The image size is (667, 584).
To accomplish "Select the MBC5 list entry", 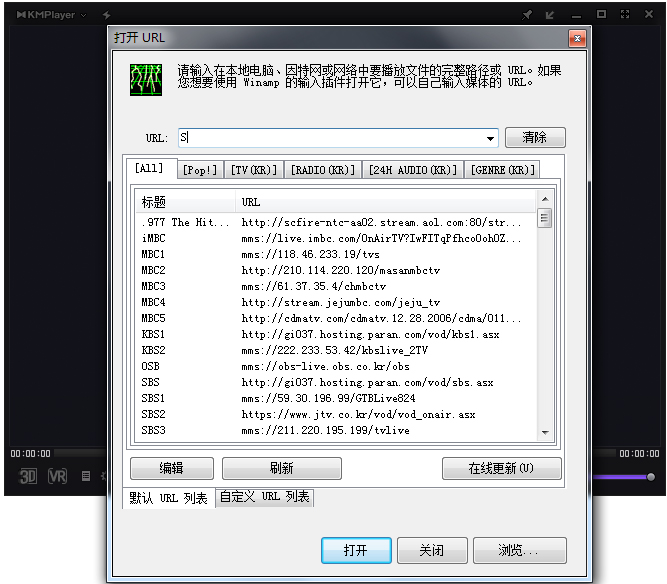I will (x=336, y=318).
